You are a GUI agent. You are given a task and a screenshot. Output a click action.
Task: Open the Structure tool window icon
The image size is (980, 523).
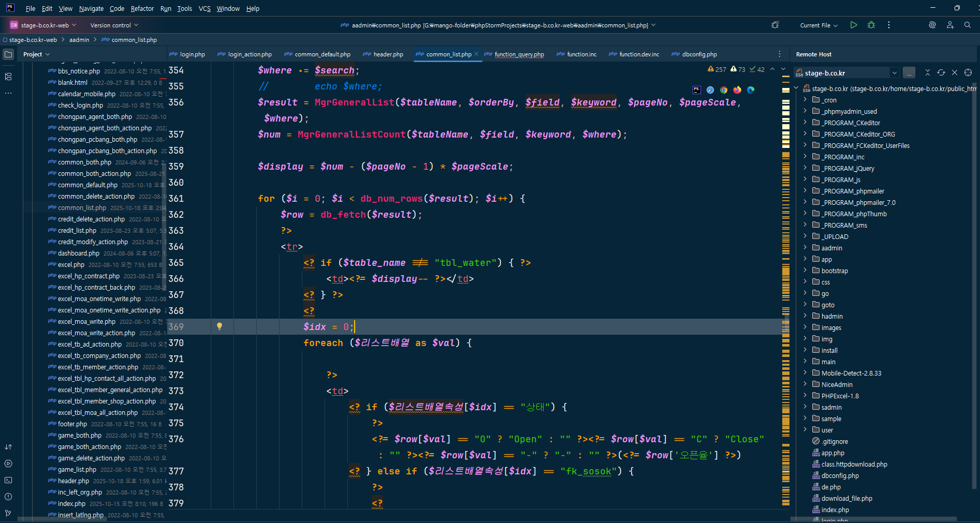[x=8, y=77]
